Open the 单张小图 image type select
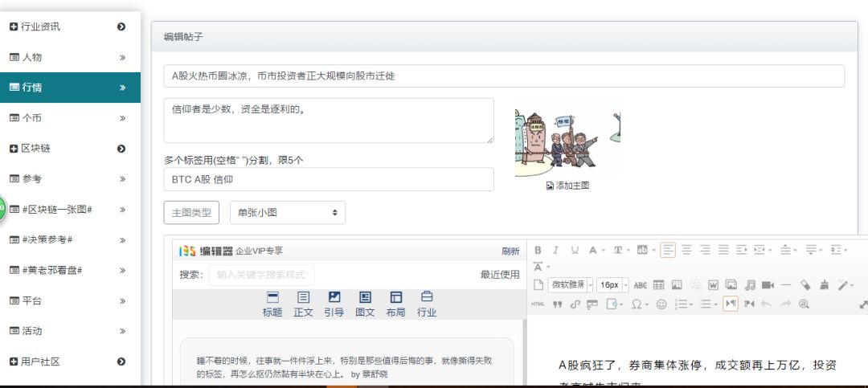 (x=287, y=213)
